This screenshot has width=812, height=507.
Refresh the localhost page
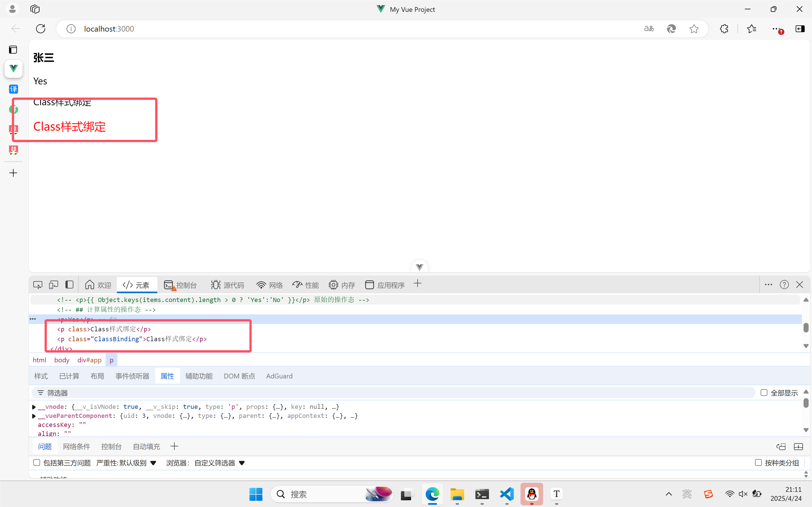pyautogui.click(x=41, y=29)
